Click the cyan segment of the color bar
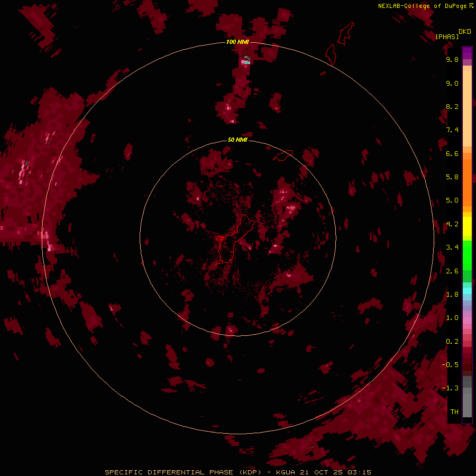The width and height of the screenshot is (476, 476). tap(467, 291)
